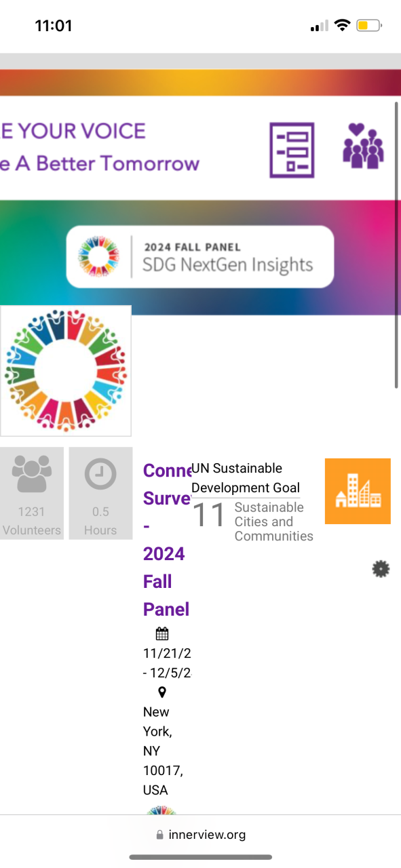This screenshot has height=868, width=401.
Task: Tap the innerview.org address bar
Action: (x=200, y=835)
